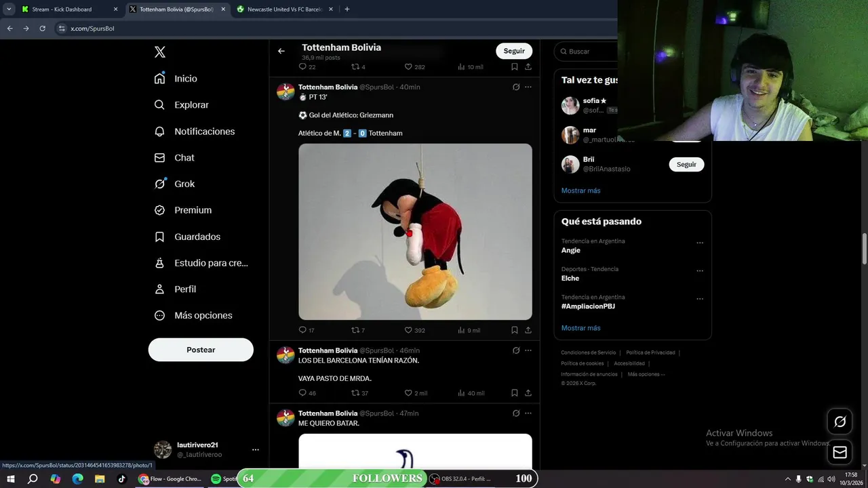Follow Tottenham Bolivia with Seguir button

click(514, 51)
